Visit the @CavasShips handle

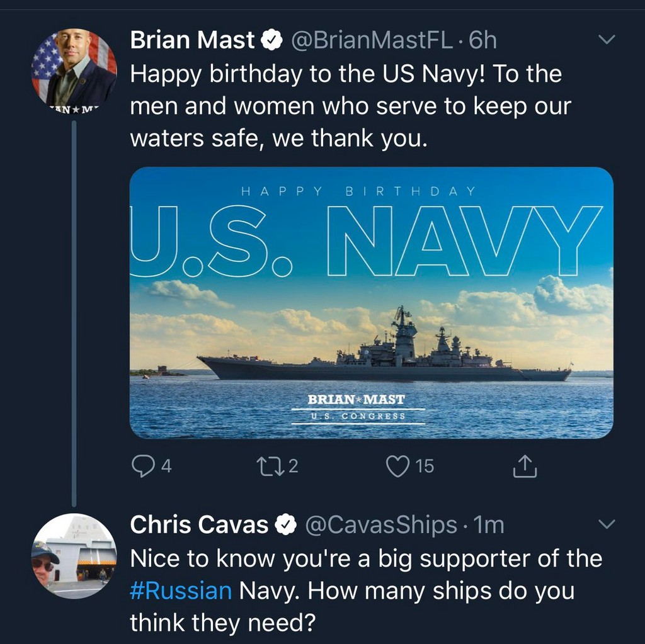click(x=381, y=524)
